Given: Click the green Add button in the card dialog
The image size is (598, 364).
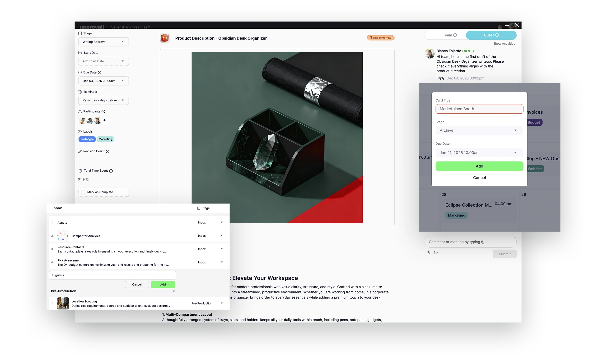Looking at the screenshot, I should coord(479,166).
